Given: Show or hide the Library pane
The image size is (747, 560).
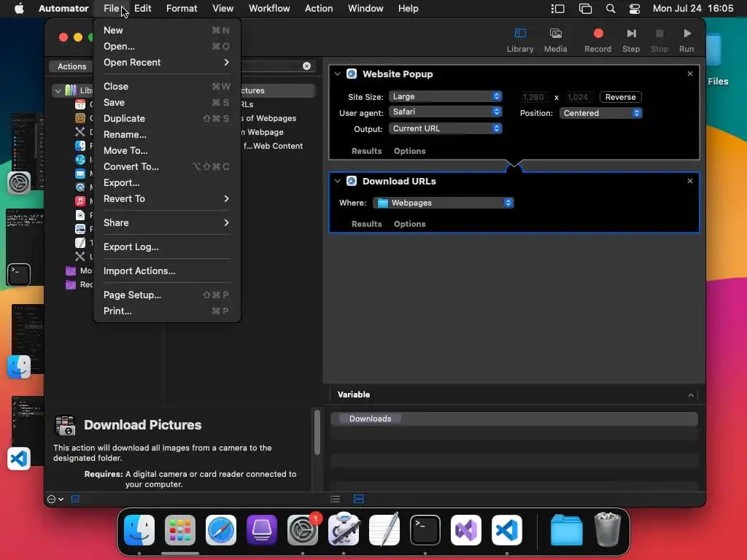Looking at the screenshot, I should (x=519, y=40).
